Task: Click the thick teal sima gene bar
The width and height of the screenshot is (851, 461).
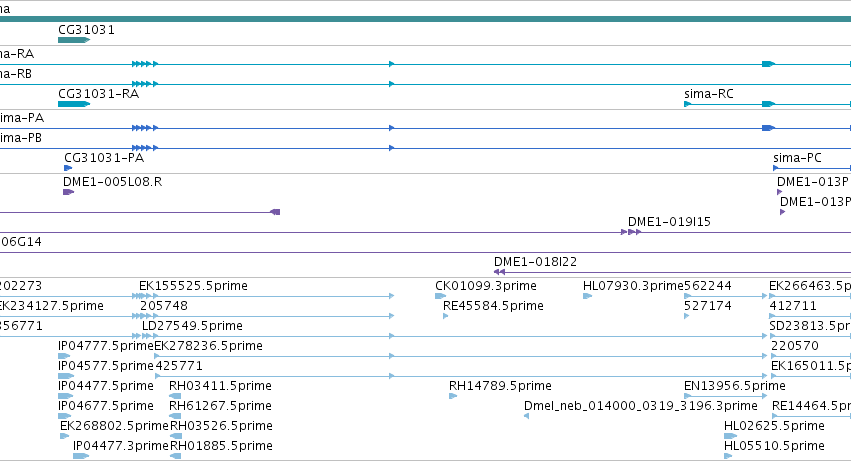Action: [x=426, y=19]
